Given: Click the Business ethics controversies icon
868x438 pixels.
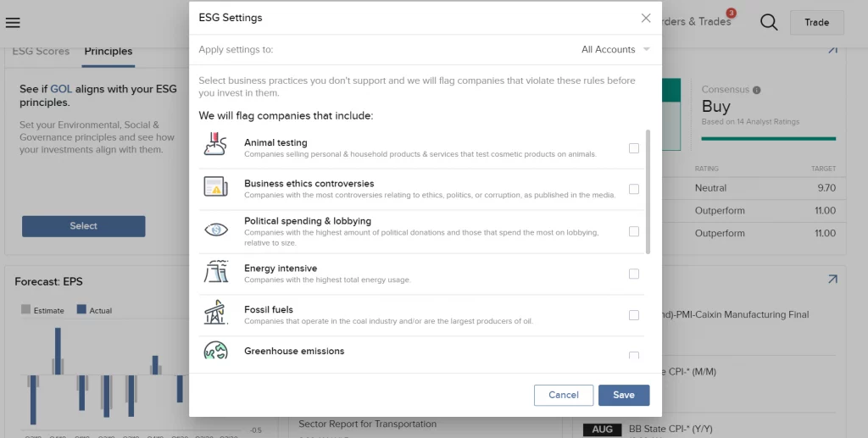Looking at the screenshot, I should (x=215, y=187).
